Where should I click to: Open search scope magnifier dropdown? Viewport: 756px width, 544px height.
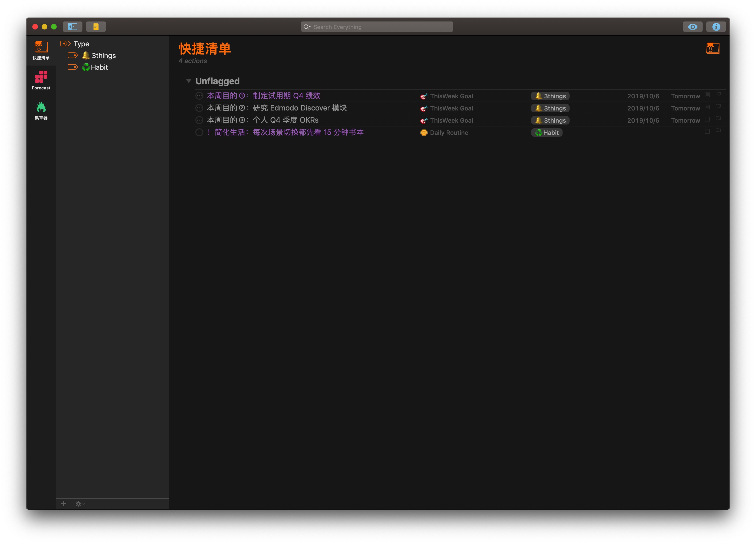(307, 27)
